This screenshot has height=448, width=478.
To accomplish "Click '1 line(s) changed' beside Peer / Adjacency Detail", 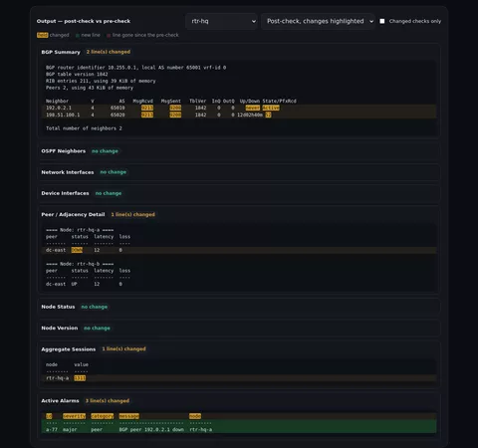I will tap(132, 215).
